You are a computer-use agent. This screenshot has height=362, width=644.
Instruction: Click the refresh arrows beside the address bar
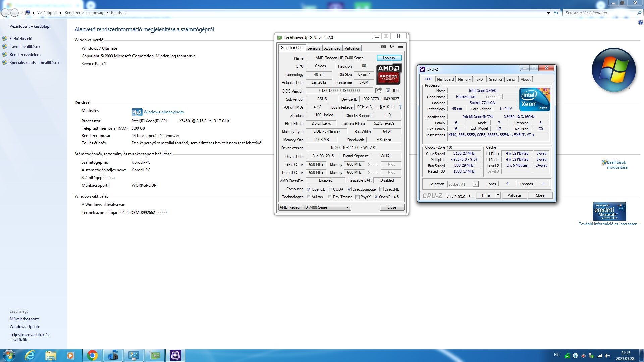[x=556, y=13]
